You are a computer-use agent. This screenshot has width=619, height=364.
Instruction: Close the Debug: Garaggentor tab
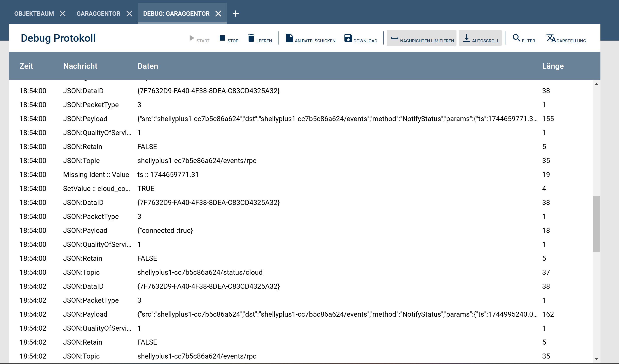(218, 14)
